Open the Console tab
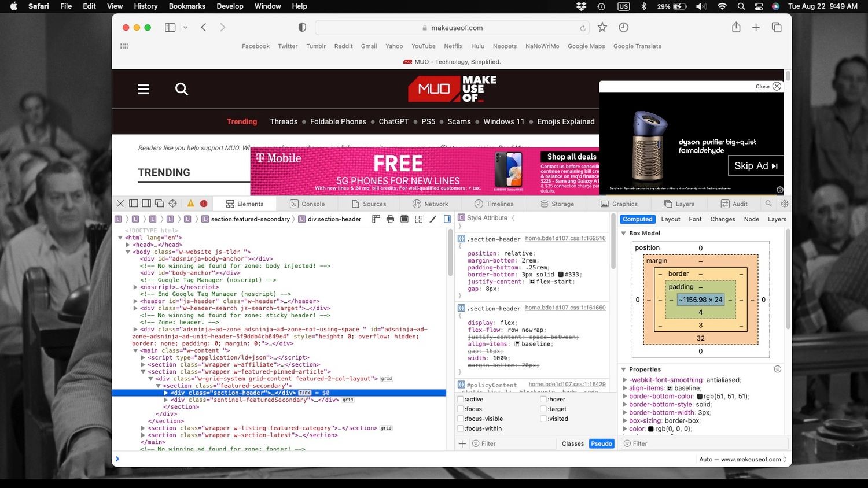This screenshot has width=868, height=488. 308,204
